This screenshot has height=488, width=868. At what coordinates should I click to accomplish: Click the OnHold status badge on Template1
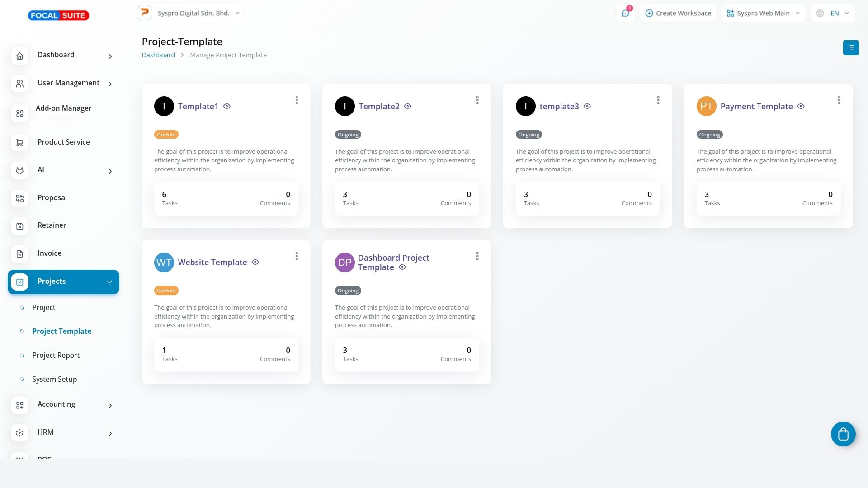point(166,135)
